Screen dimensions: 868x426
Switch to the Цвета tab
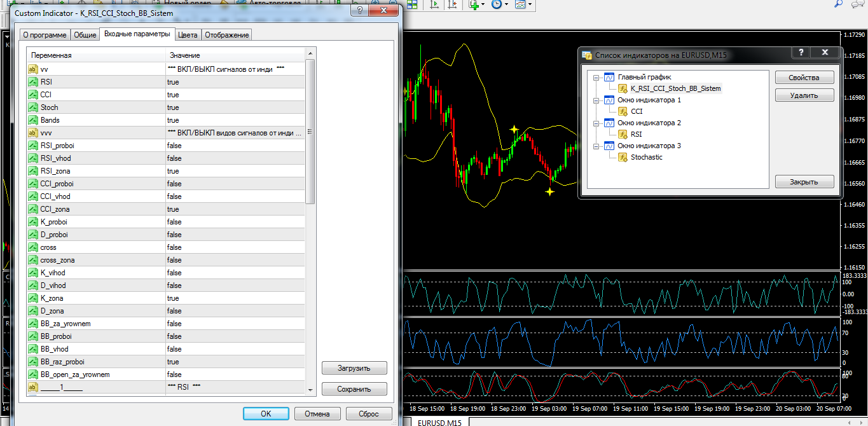188,35
